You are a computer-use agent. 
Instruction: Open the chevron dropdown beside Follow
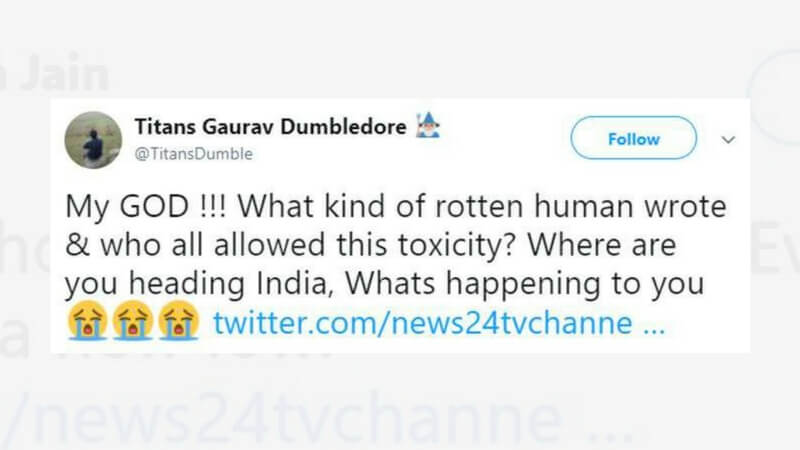728,139
